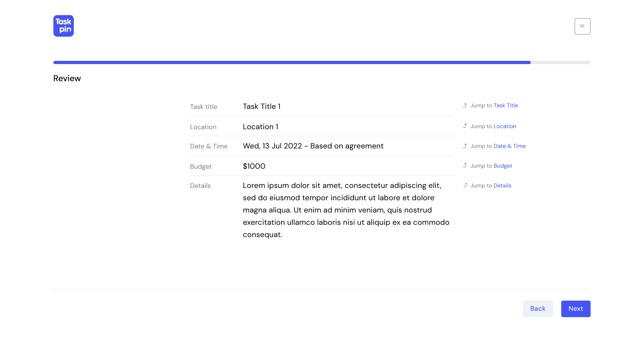Viewport: 644px width, 362px height.
Task: Open the Date & Time jump link
Action: (509, 146)
